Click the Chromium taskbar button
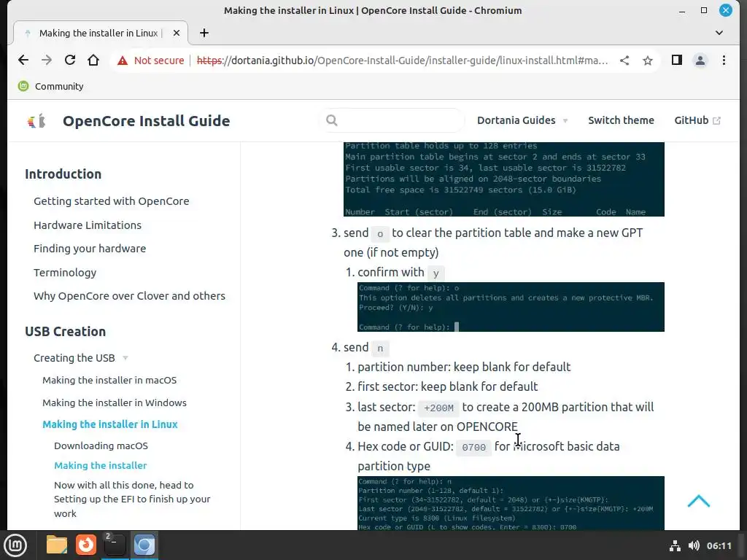The image size is (747, 560). pyautogui.click(x=144, y=545)
